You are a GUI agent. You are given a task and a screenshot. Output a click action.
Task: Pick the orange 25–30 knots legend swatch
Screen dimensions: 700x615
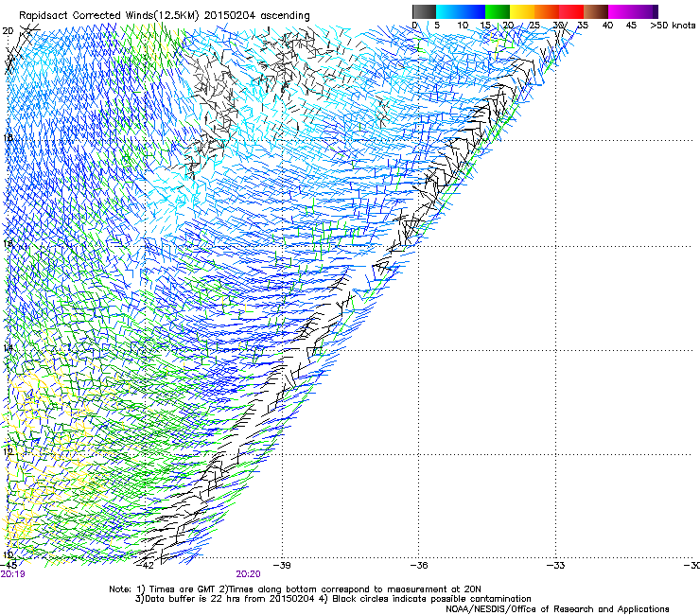(547, 11)
